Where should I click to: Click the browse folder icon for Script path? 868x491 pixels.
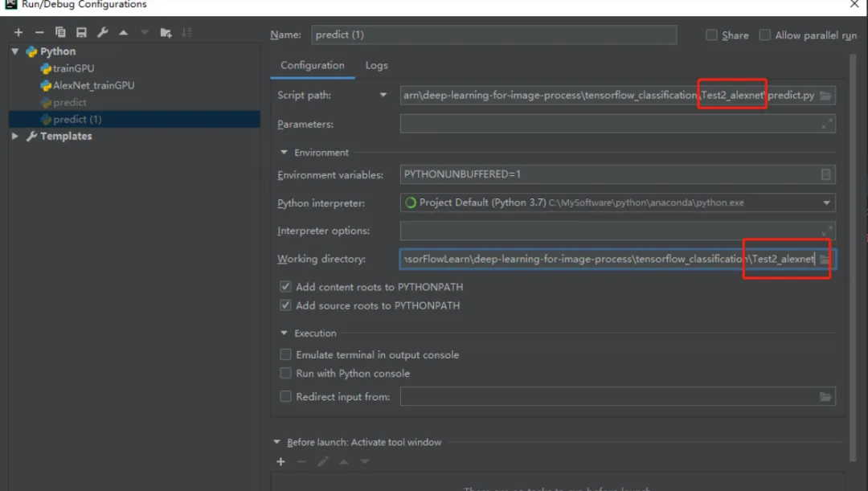[825, 96]
